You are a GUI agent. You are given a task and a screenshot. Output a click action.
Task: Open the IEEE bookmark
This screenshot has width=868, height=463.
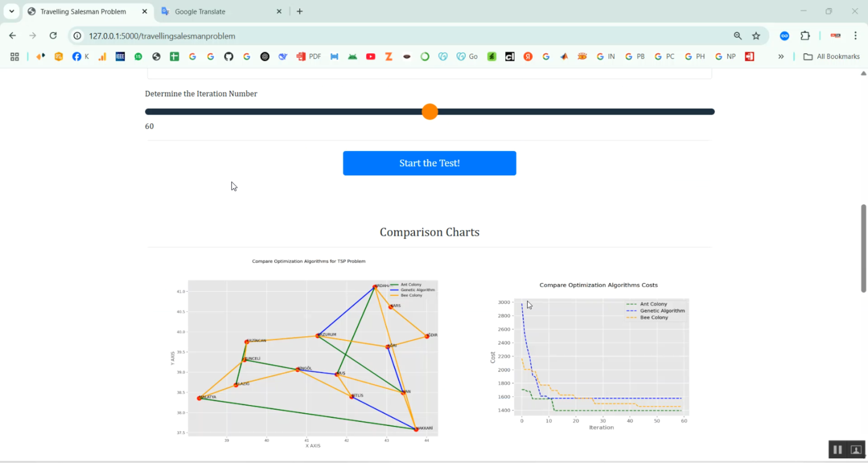tap(120, 57)
